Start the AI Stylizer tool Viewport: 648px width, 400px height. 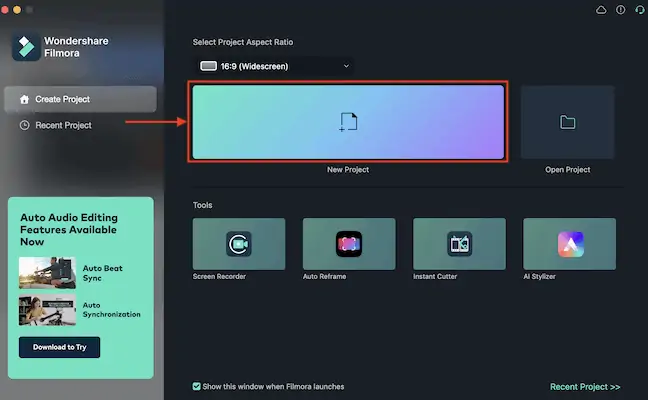click(x=568, y=243)
